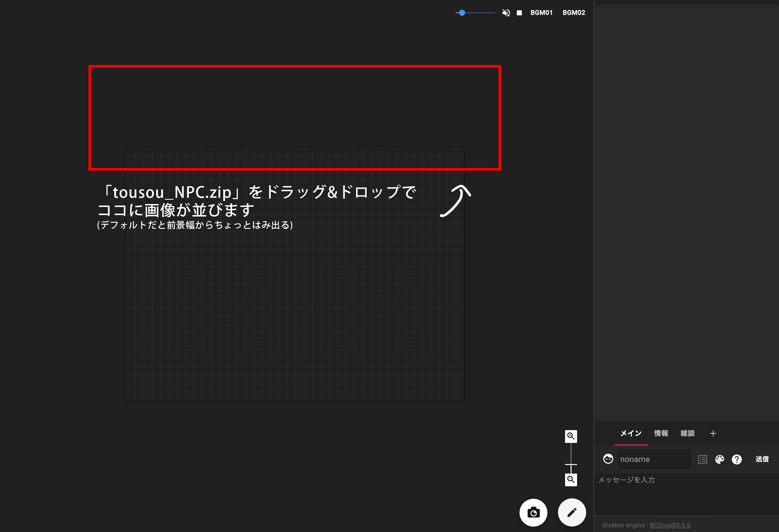
Task: Stop the currently playing sound
Action: [519, 12]
